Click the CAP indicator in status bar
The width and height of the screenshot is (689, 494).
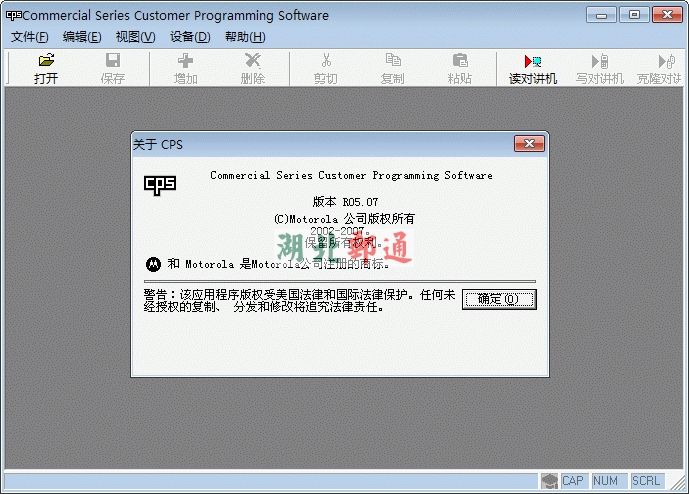point(572,481)
